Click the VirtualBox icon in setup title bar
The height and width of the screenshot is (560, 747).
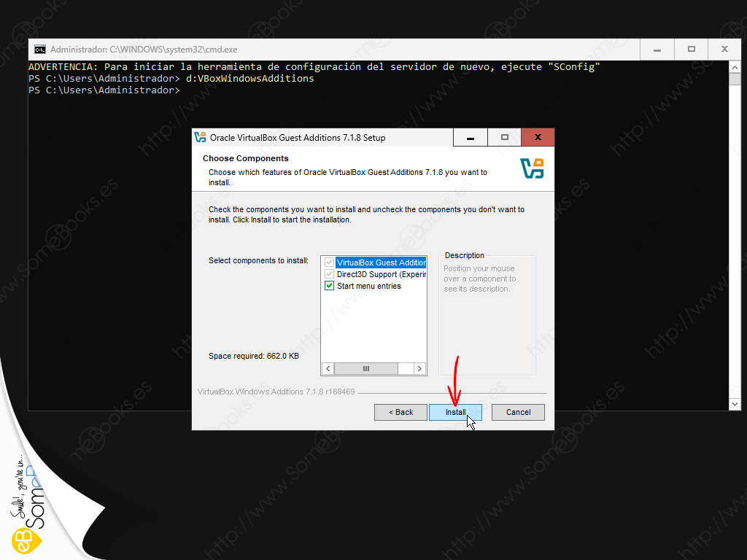[x=201, y=137]
